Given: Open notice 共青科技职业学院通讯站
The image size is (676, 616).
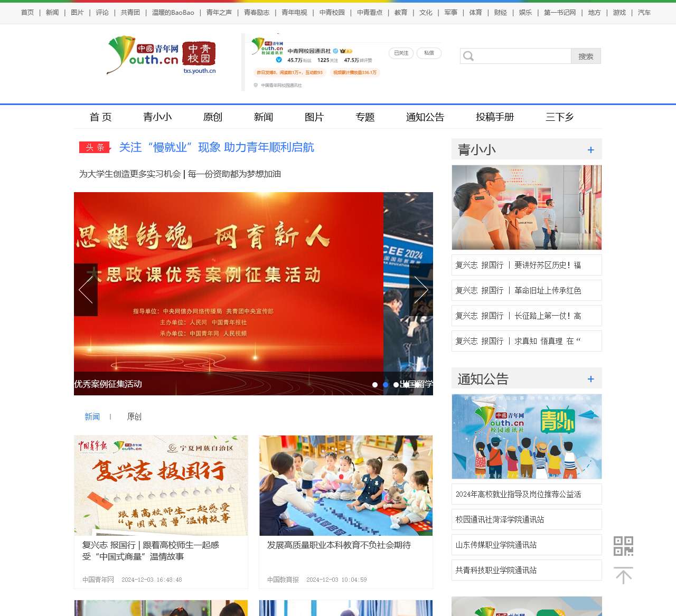Looking at the screenshot, I should click(527, 570).
